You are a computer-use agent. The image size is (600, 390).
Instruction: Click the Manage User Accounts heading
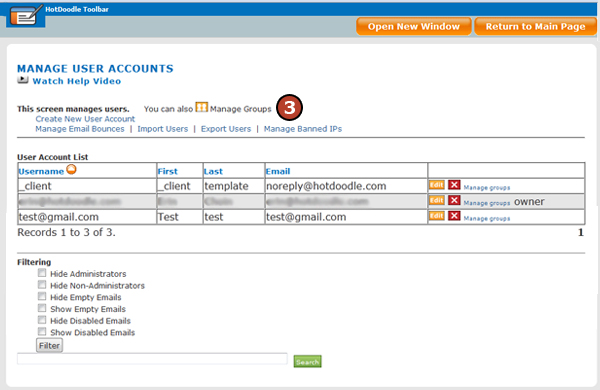pos(95,69)
